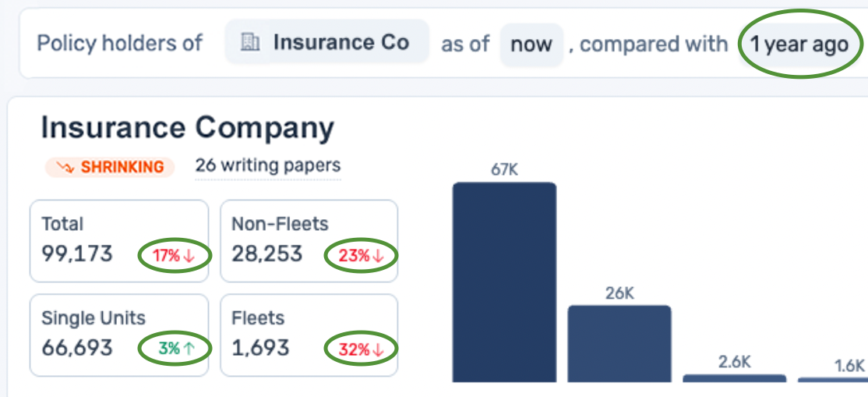Open the 26 writing papers link
This screenshot has height=397, width=868.
coord(267,165)
